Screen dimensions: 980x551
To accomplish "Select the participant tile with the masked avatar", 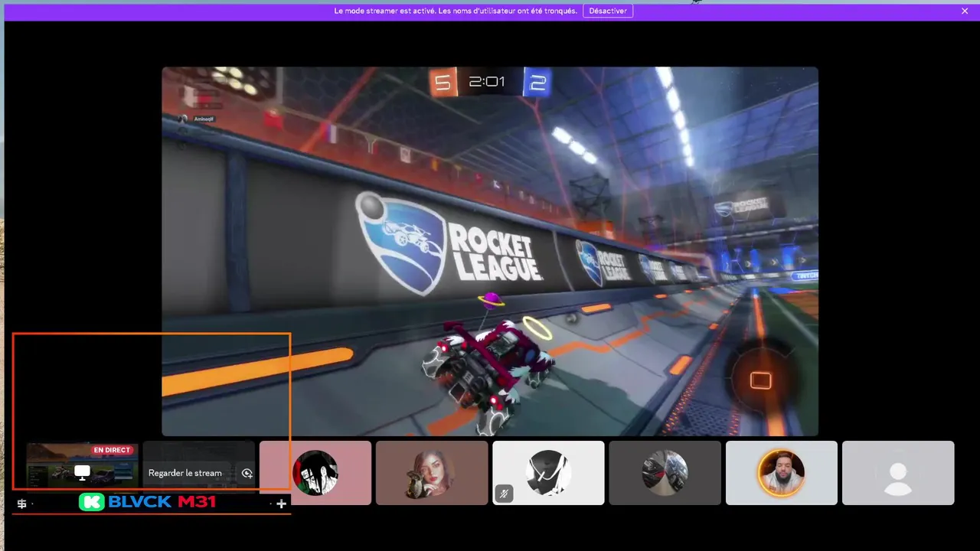I will point(548,473).
